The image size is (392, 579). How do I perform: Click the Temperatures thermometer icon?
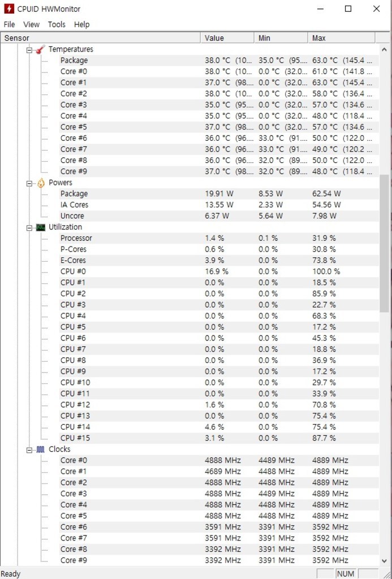pyautogui.click(x=41, y=49)
